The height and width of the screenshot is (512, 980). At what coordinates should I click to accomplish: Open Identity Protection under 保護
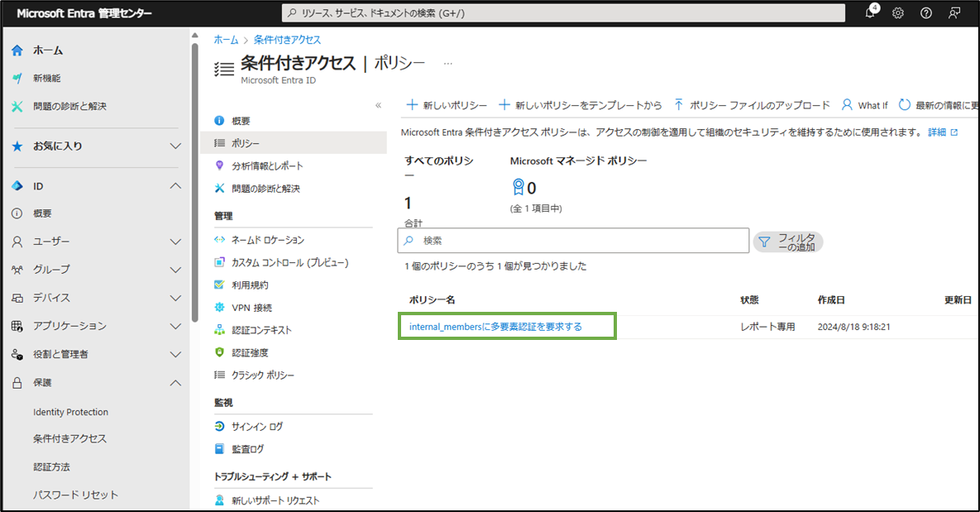coord(70,412)
